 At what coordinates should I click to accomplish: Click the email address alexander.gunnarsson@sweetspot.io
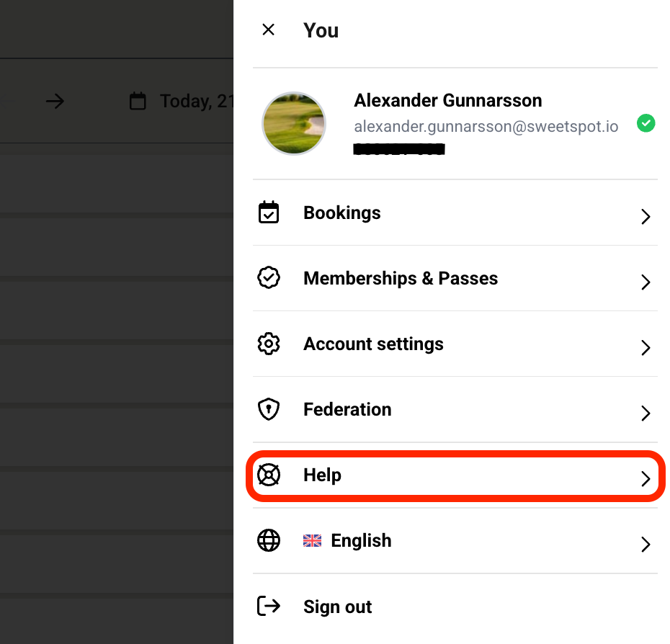click(486, 126)
